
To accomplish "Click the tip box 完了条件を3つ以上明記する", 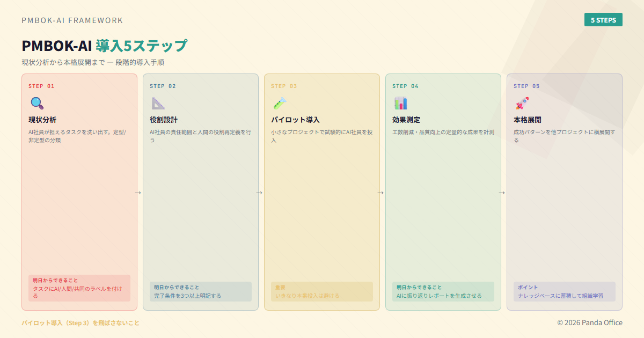I will (201, 292).
